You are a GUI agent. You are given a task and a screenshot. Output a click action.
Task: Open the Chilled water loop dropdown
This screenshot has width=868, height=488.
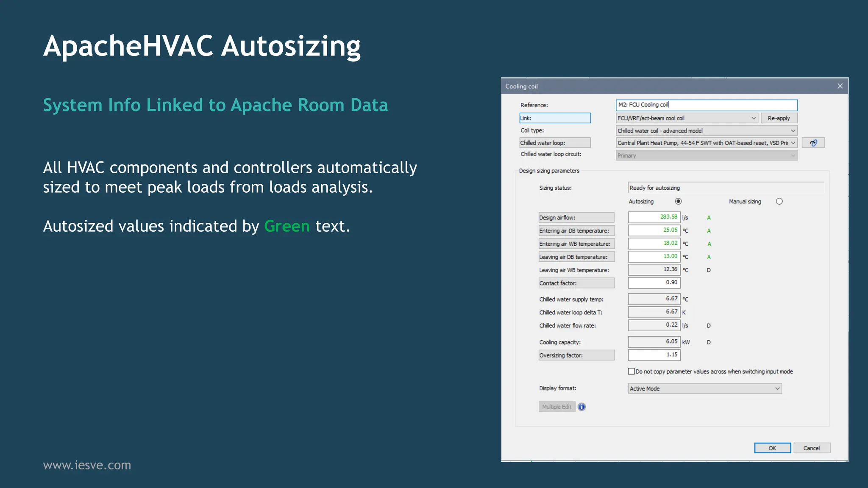(x=706, y=143)
